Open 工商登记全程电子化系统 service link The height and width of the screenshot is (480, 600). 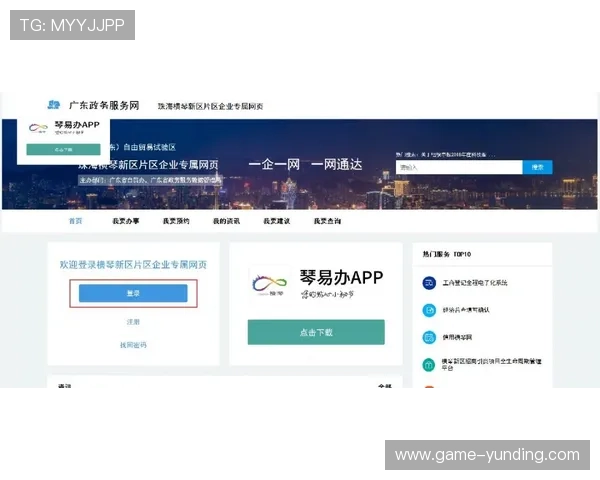click(x=475, y=283)
